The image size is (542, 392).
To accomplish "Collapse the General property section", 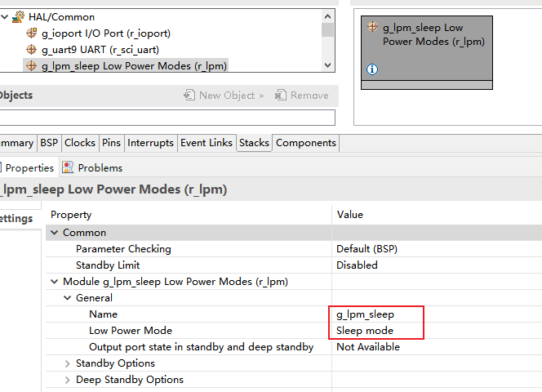I will (x=68, y=298).
